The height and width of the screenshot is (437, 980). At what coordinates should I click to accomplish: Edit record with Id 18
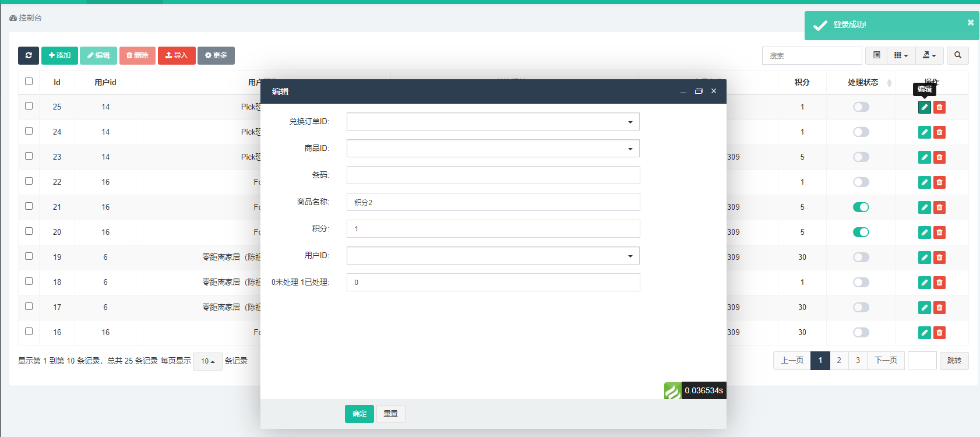925,283
